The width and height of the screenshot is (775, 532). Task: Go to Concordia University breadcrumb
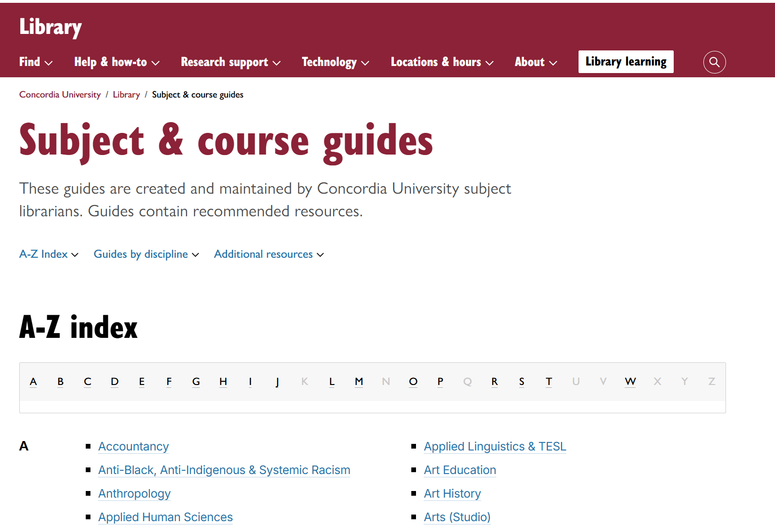tap(60, 95)
